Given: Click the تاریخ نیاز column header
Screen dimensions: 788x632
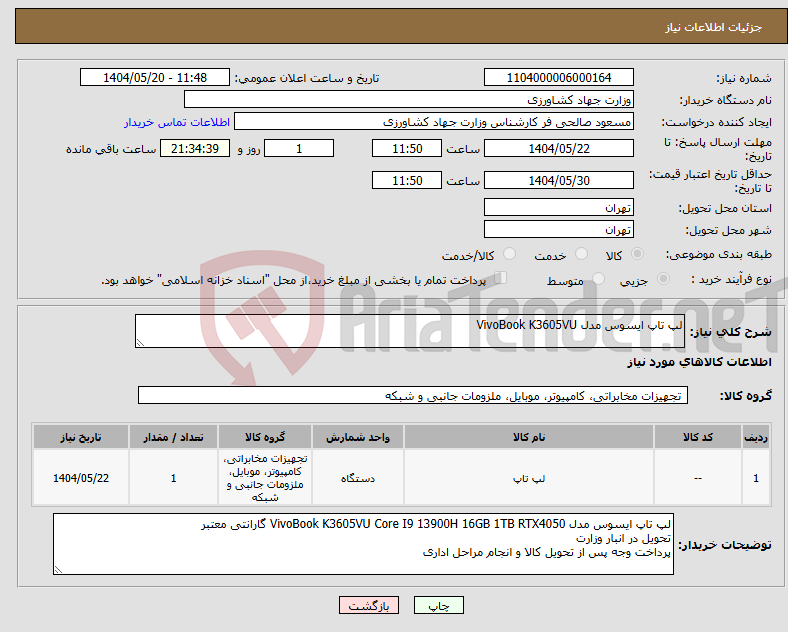Looking at the screenshot, I should pyautogui.click(x=81, y=437).
